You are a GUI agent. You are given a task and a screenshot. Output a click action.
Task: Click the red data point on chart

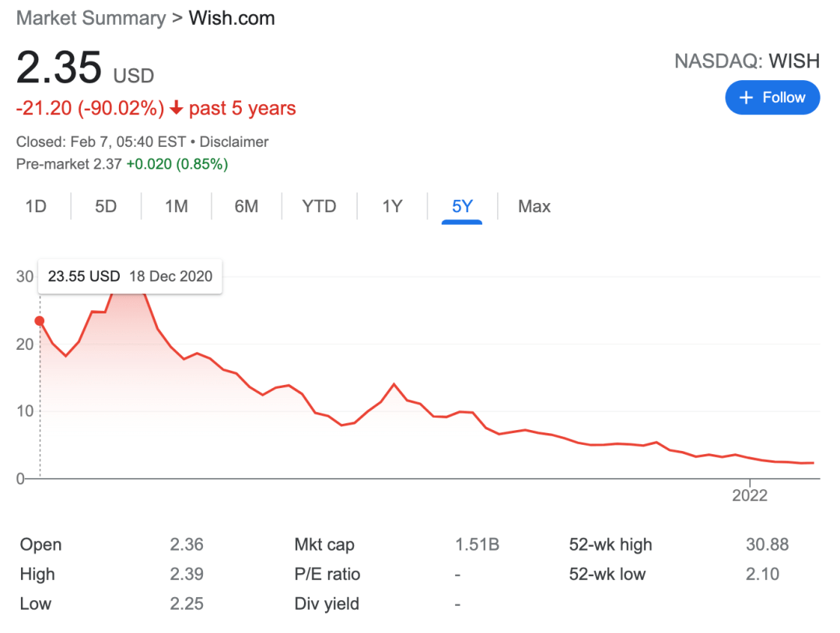40,320
